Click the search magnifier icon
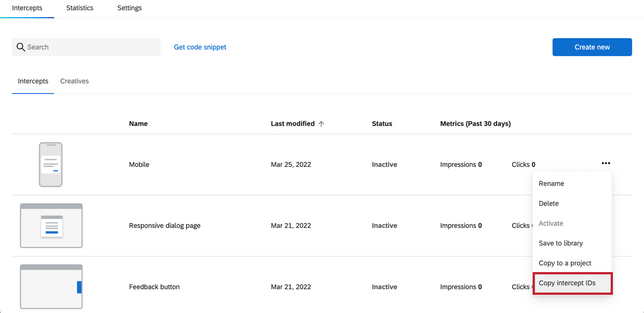 [x=21, y=47]
